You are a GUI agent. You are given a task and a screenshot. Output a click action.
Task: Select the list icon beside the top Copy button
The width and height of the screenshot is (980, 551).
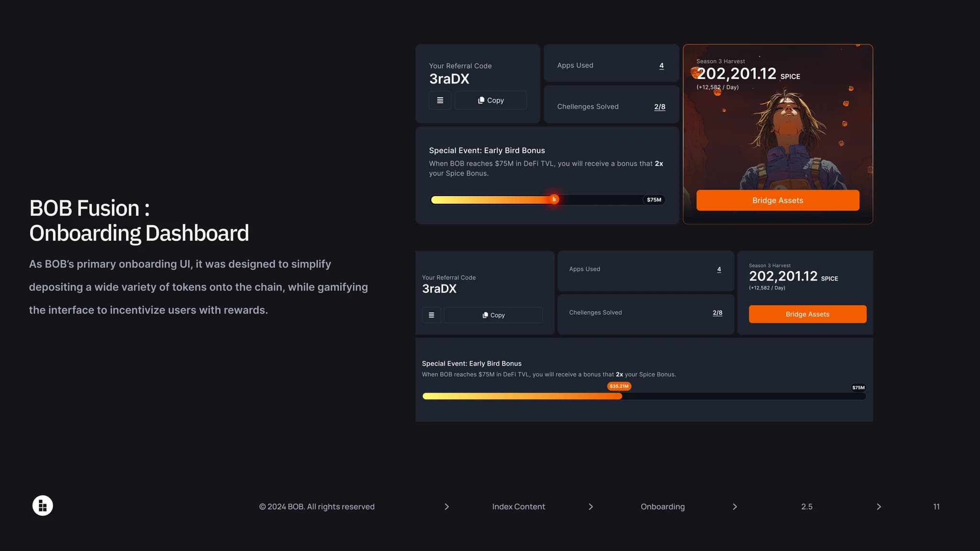coord(440,100)
